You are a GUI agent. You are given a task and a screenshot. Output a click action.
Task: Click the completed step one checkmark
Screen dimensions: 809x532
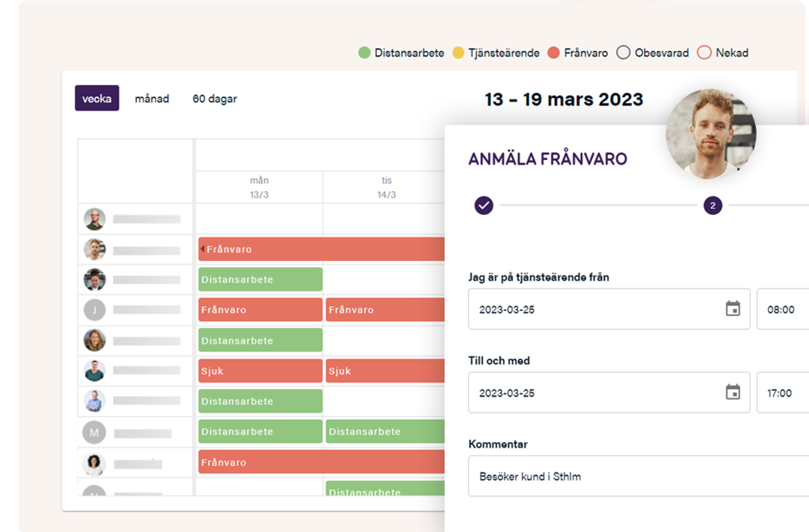pos(483,205)
